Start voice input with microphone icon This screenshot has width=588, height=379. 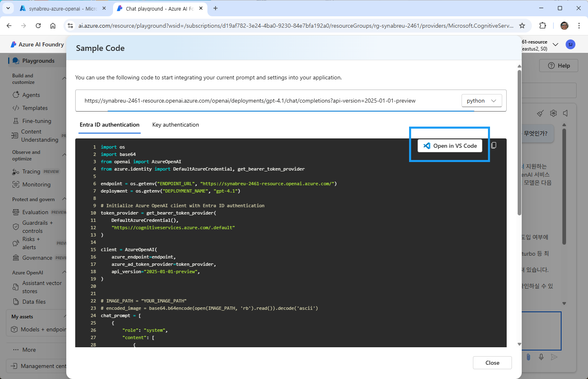(541, 357)
